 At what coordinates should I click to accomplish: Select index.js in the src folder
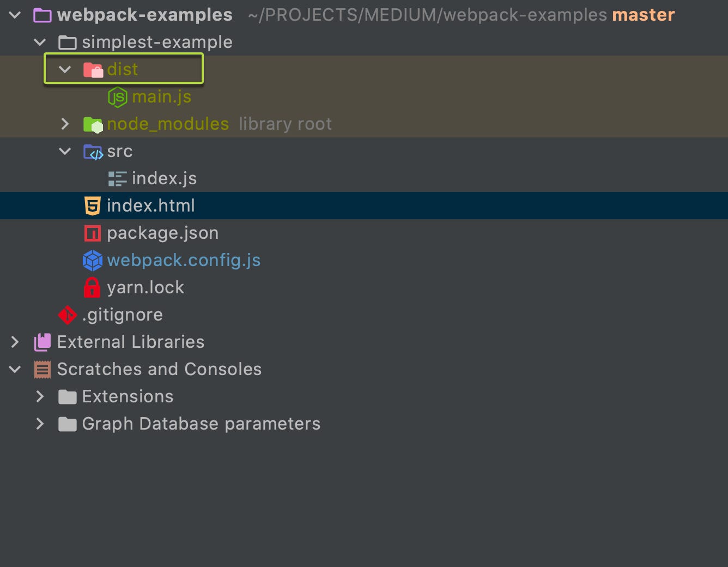tap(164, 179)
